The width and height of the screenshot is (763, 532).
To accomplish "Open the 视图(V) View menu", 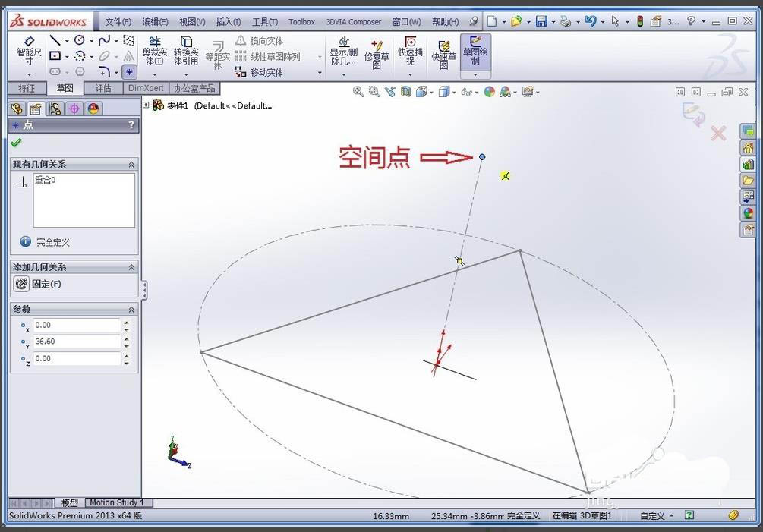I will [192, 22].
